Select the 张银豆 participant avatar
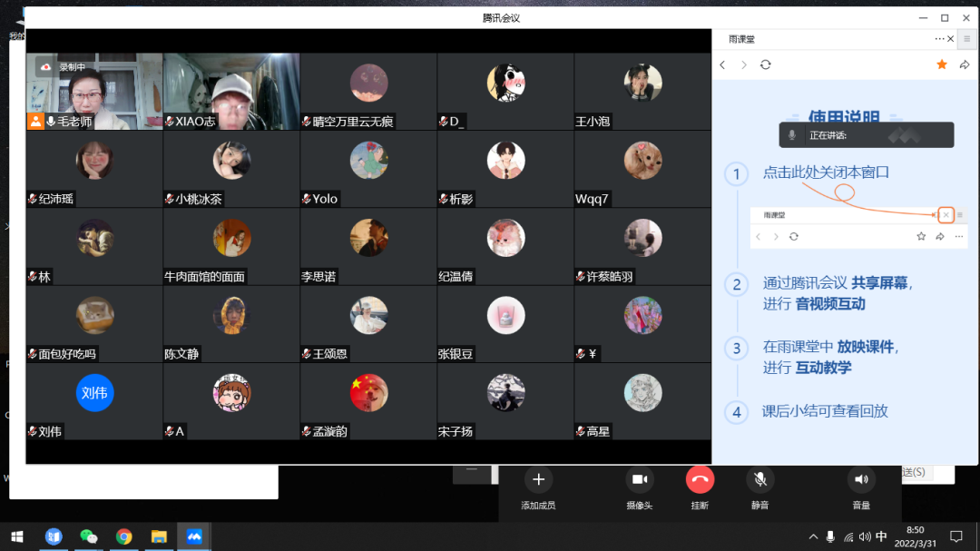980x551 pixels. coord(505,315)
